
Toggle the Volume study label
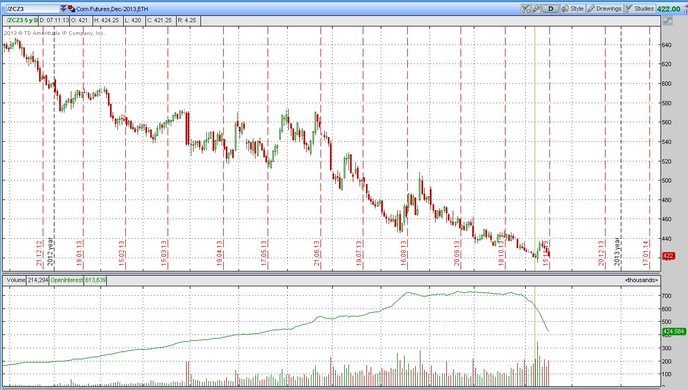click(16, 280)
